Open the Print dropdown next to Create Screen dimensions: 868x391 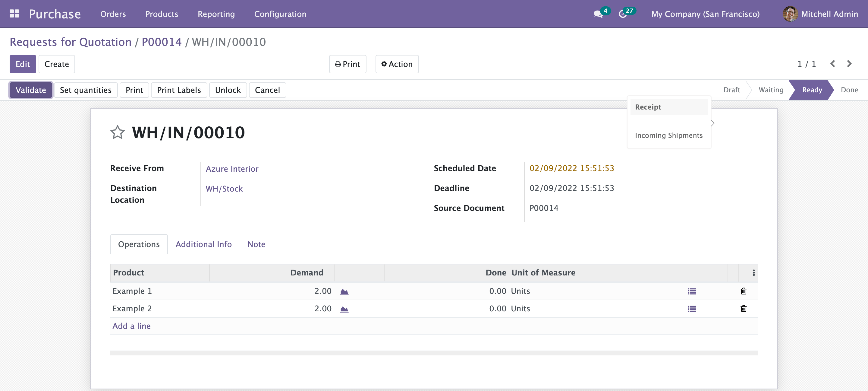point(348,64)
